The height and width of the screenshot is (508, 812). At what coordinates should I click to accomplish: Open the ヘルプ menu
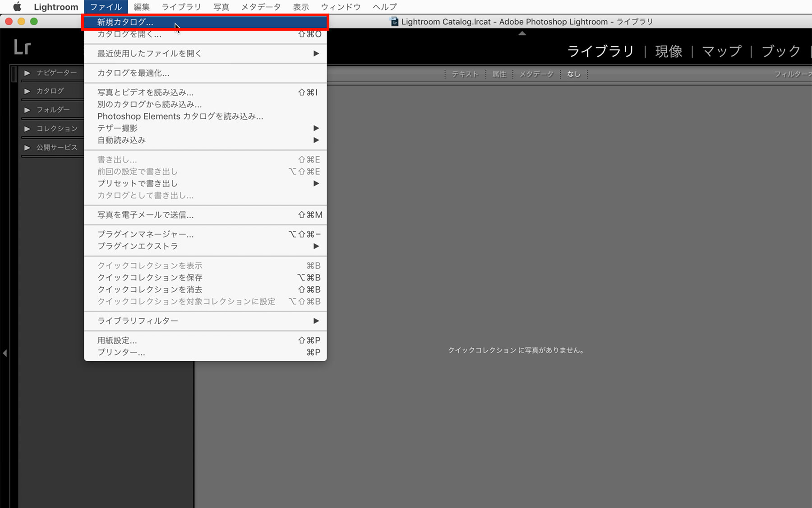pyautogui.click(x=385, y=7)
